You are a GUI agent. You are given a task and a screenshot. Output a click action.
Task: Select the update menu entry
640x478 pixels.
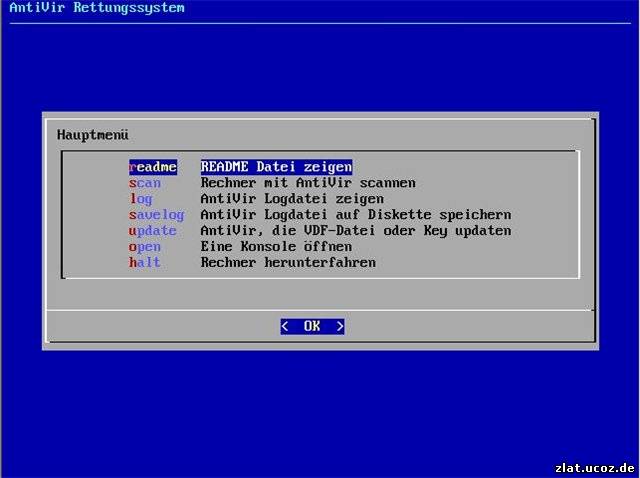(x=153, y=231)
